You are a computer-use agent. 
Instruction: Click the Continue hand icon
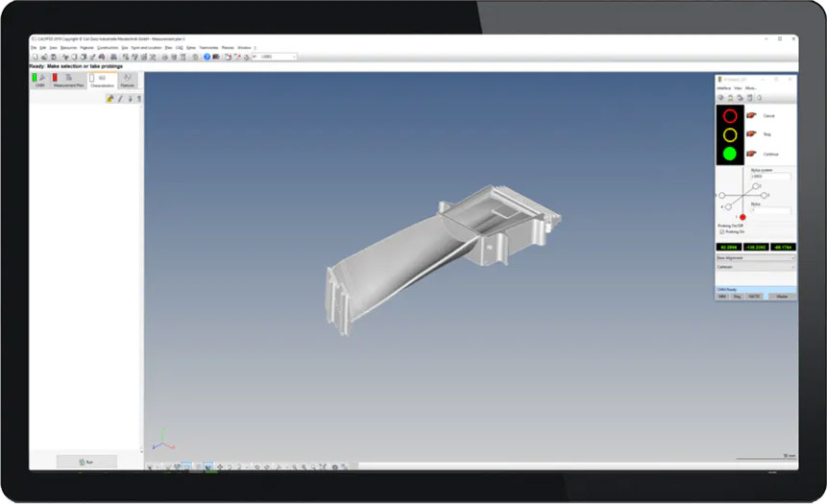751,154
